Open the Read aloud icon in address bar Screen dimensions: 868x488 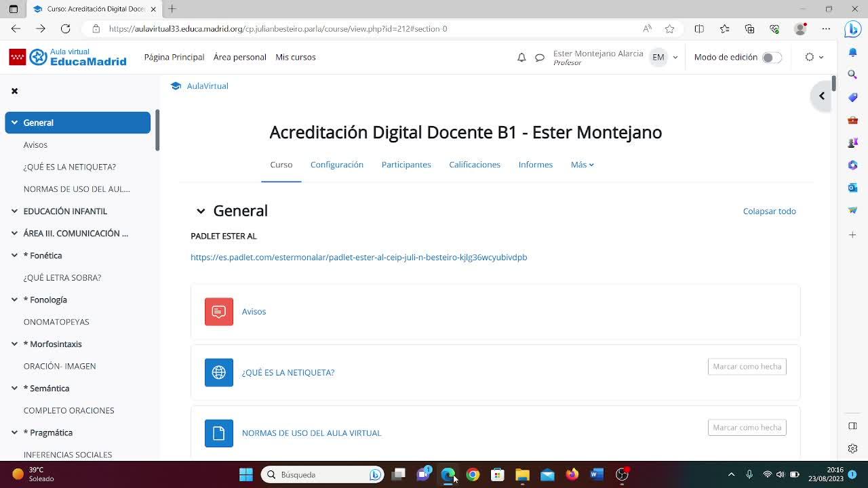click(x=647, y=28)
